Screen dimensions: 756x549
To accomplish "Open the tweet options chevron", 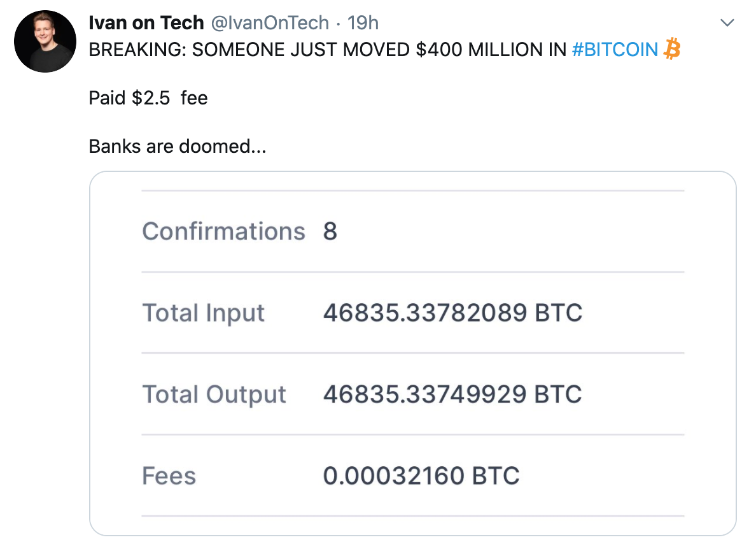I will pyautogui.click(x=727, y=22).
